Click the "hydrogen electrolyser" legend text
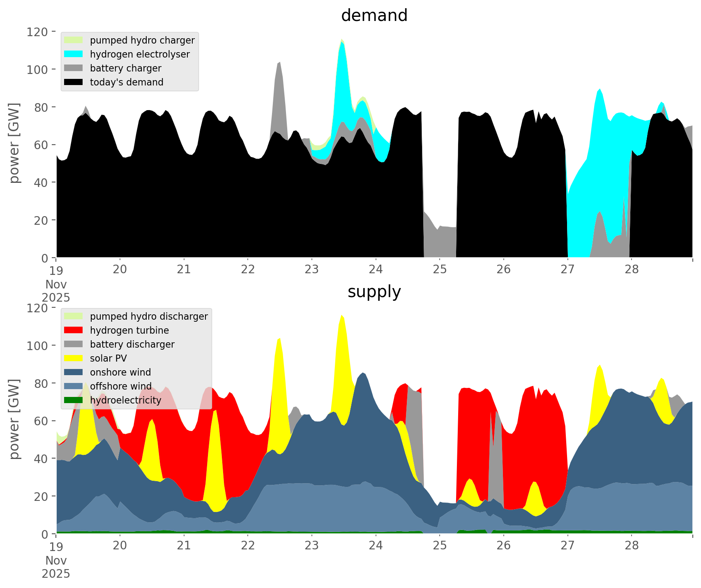701x588 pixels. click(x=140, y=54)
